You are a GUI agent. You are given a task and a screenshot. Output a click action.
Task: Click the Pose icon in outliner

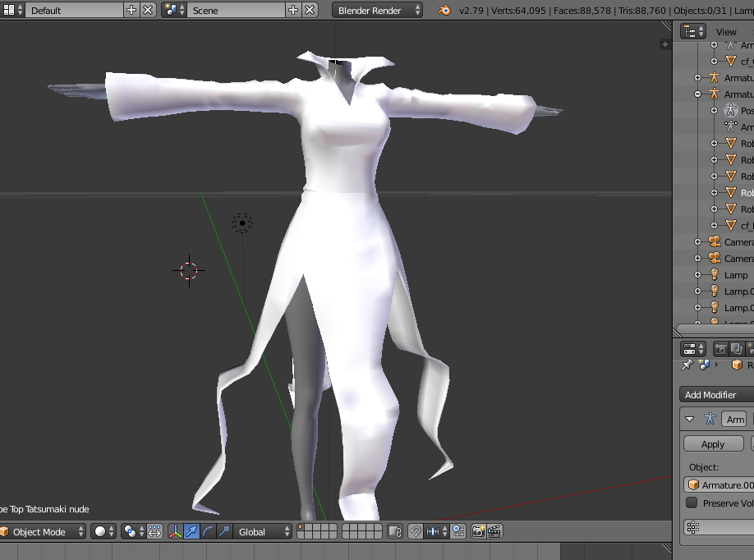(x=731, y=111)
